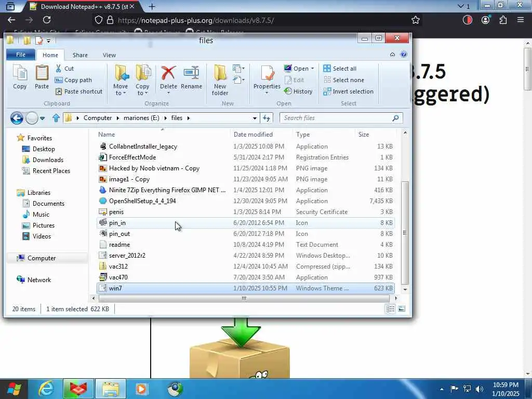
Task: Open Desktop in Favorites
Action: point(38,149)
